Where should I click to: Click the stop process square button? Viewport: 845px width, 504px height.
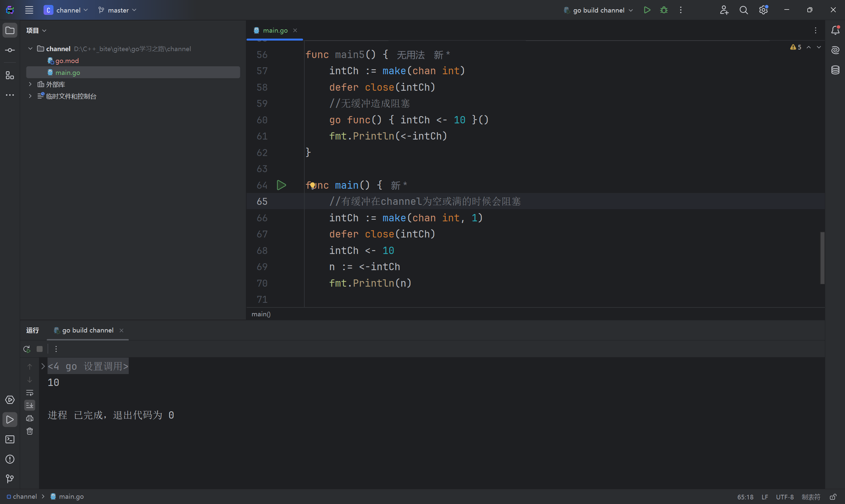[x=39, y=349]
